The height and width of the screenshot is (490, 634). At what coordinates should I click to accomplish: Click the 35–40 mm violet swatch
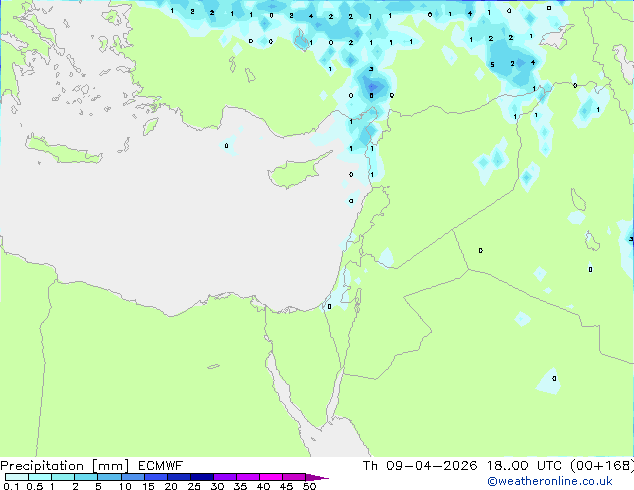[247, 477]
